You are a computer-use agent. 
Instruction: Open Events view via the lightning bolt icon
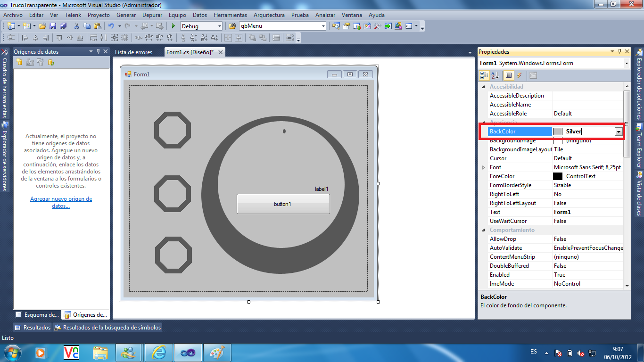pyautogui.click(x=518, y=75)
